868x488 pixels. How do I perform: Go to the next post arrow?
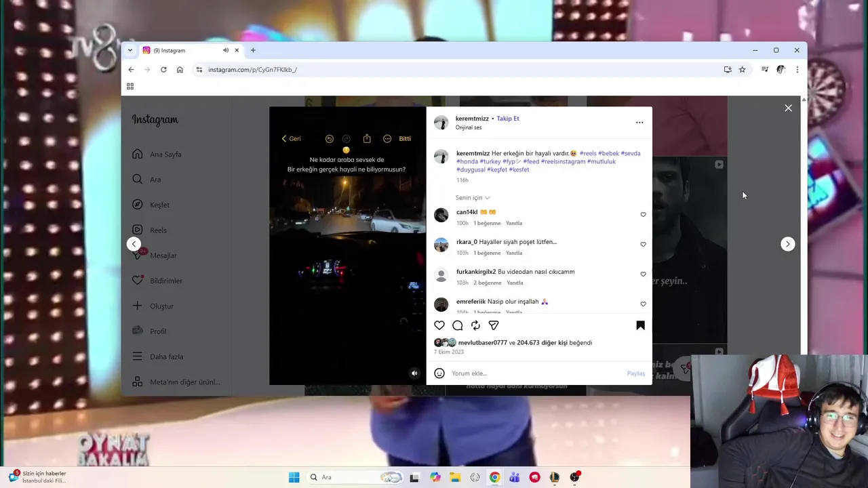coord(787,244)
